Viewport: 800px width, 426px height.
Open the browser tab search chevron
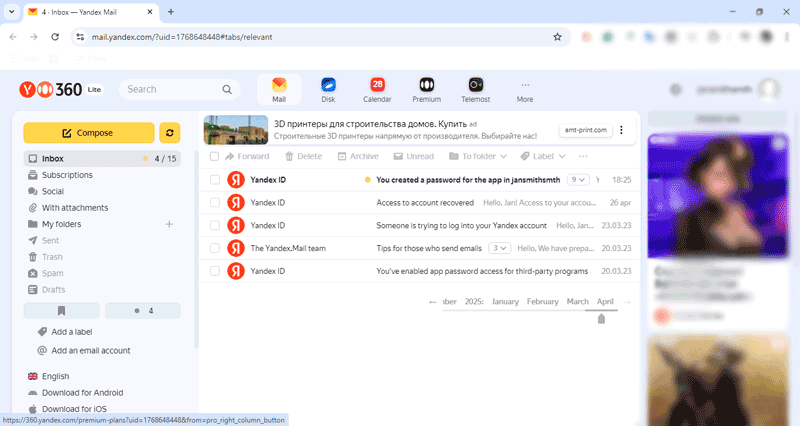[11, 12]
